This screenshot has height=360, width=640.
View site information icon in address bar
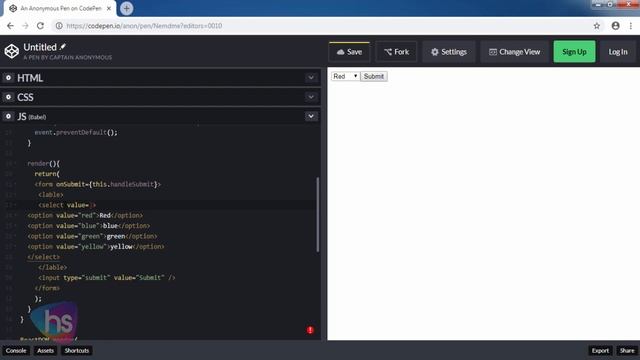[x=59, y=26]
